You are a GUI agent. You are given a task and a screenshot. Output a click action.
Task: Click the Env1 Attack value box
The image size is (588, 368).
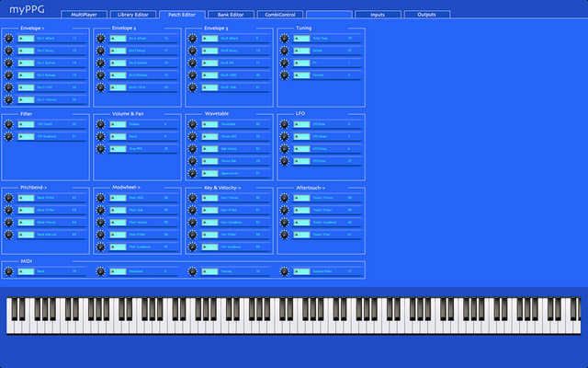[x=27, y=39]
